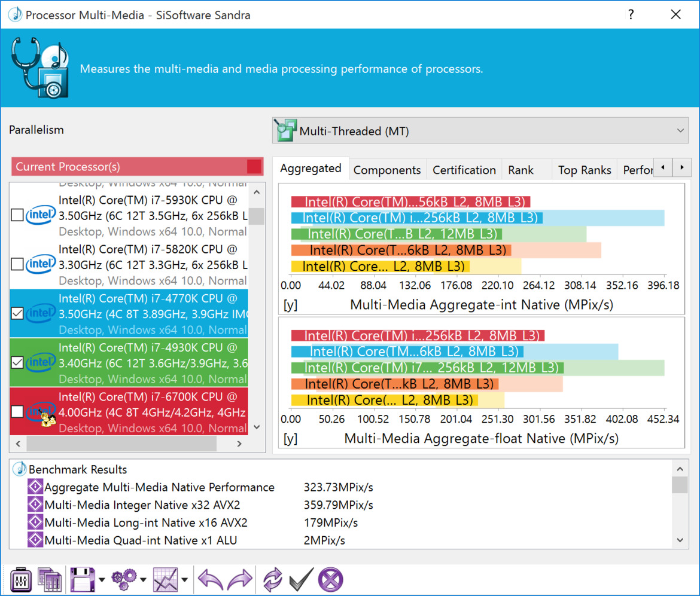Open the benchmark options sliders icon
This screenshot has width=700, height=596.
pyautogui.click(x=20, y=580)
